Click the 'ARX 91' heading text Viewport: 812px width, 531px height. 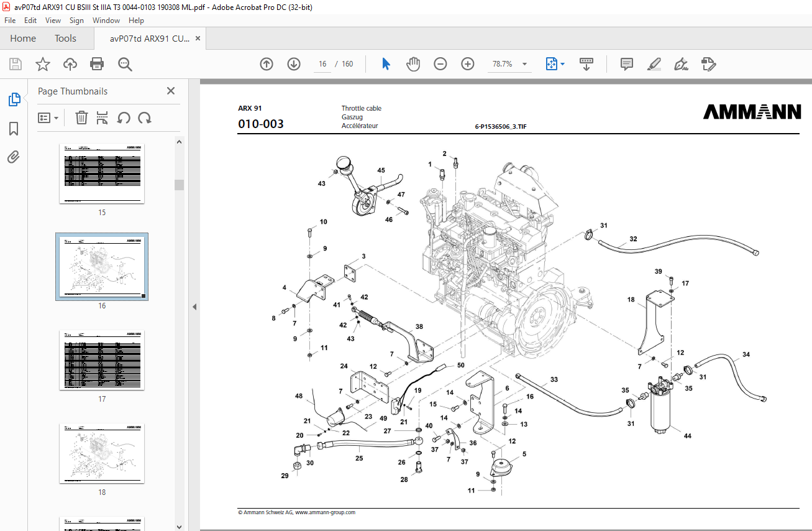[250, 108]
